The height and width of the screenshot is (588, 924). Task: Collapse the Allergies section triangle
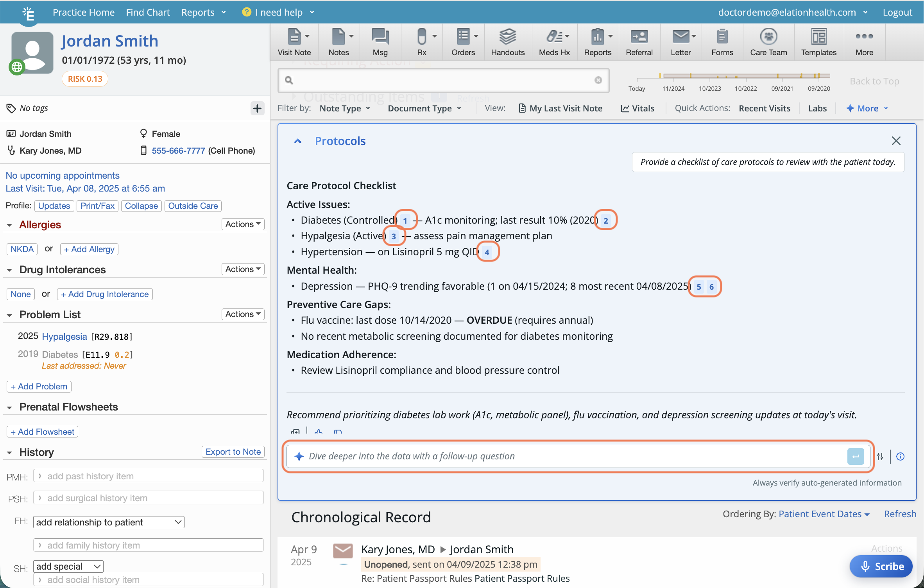(x=10, y=225)
